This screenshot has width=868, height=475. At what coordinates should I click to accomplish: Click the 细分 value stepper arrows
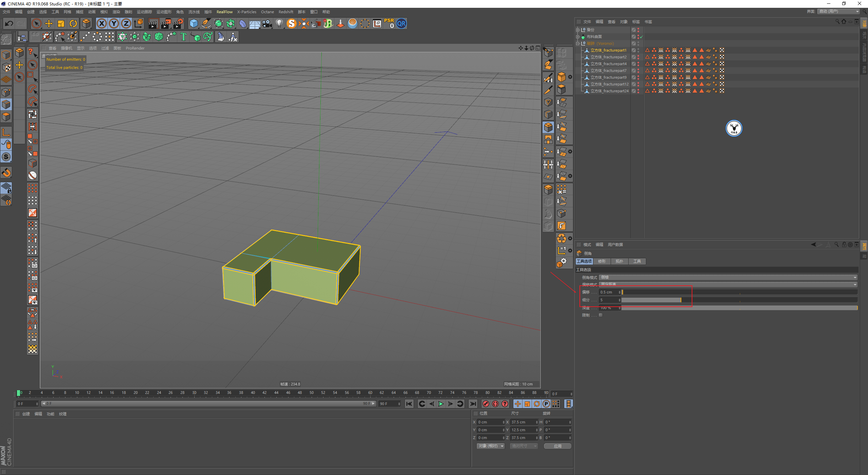(619, 300)
